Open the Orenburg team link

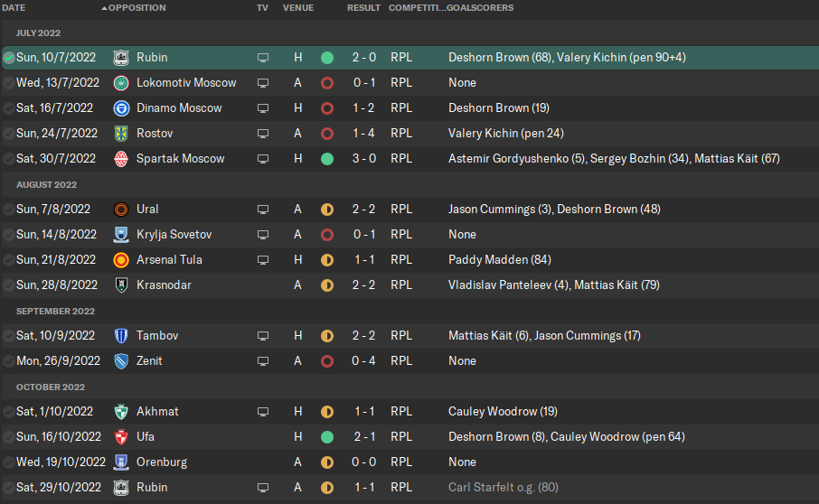pyautogui.click(x=162, y=462)
